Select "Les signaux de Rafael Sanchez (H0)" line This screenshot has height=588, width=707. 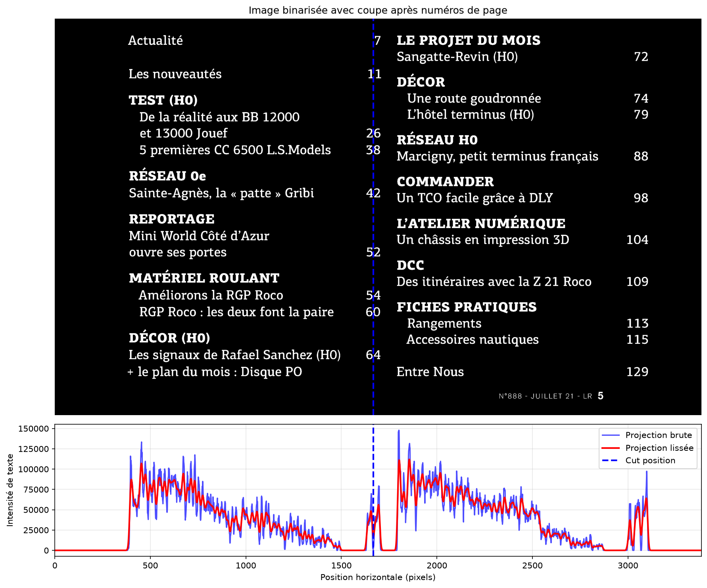(234, 355)
